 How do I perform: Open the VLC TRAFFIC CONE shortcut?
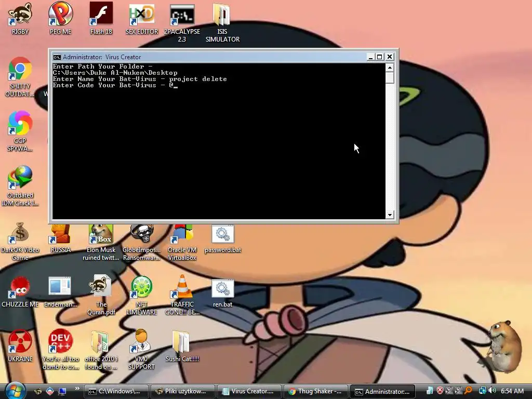pyautogui.click(x=182, y=295)
